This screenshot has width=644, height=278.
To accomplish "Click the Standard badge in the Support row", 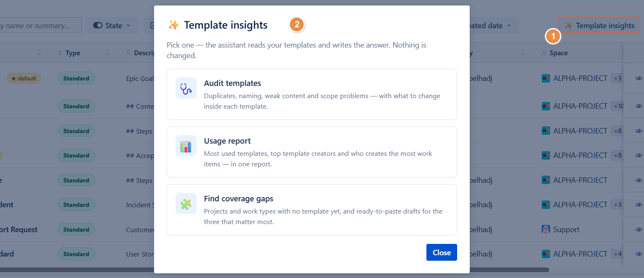I will tap(76, 230).
